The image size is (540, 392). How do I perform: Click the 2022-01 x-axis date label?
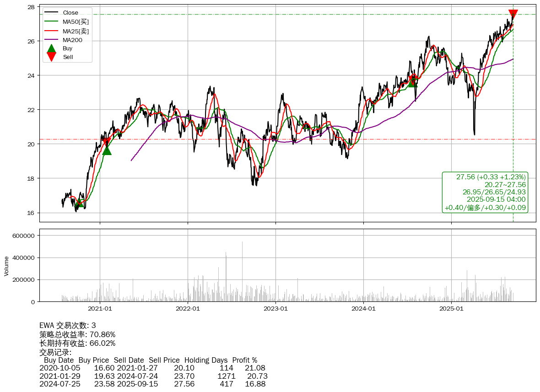tap(188, 309)
